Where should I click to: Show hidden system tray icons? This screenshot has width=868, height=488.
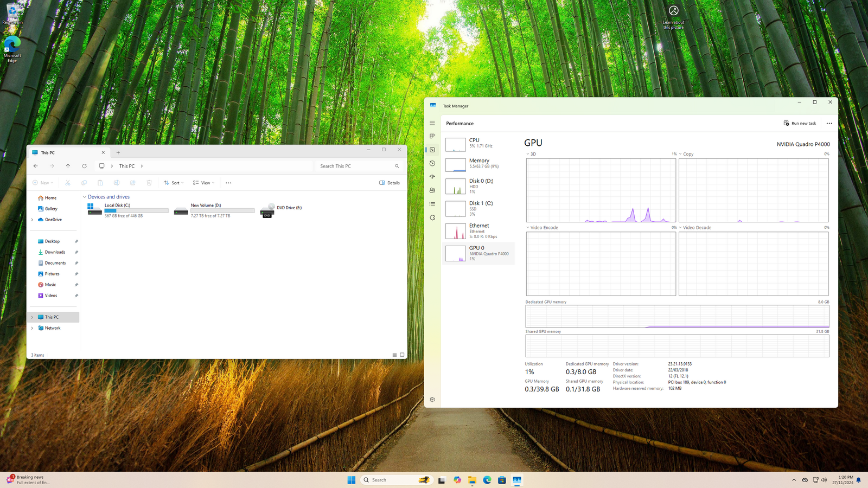click(794, 480)
